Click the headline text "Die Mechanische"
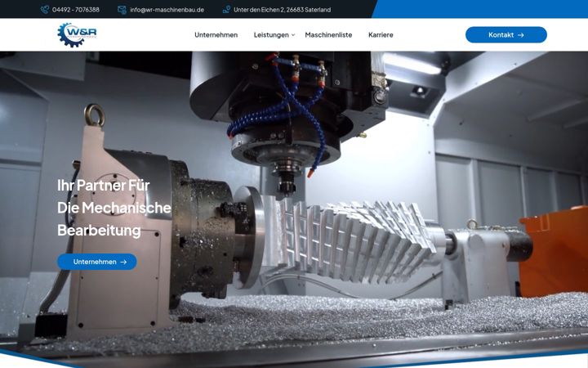This screenshot has width=588, height=368. [114, 208]
